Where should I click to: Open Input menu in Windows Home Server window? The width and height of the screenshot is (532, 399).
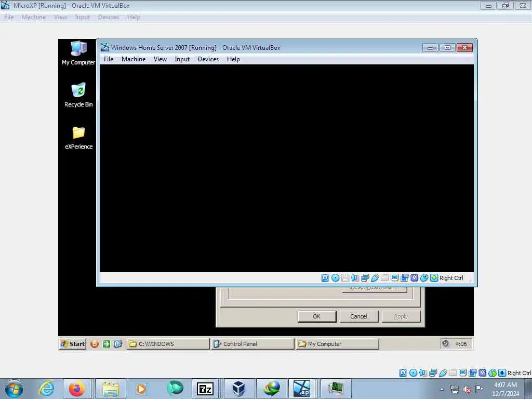point(182,59)
